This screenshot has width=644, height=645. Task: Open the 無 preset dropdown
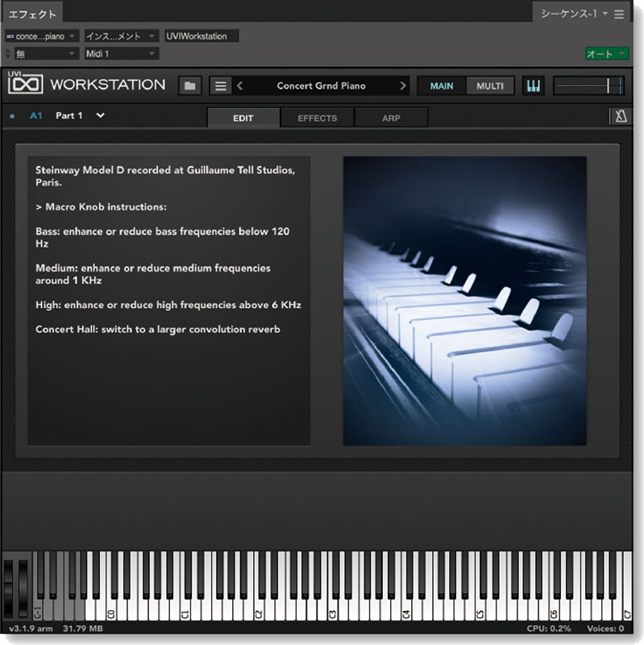[46, 53]
